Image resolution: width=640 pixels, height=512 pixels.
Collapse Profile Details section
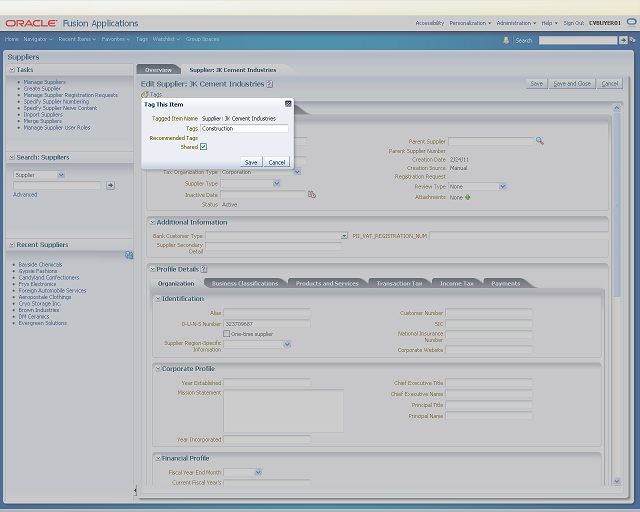pyautogui.click(x=153, y=269)
